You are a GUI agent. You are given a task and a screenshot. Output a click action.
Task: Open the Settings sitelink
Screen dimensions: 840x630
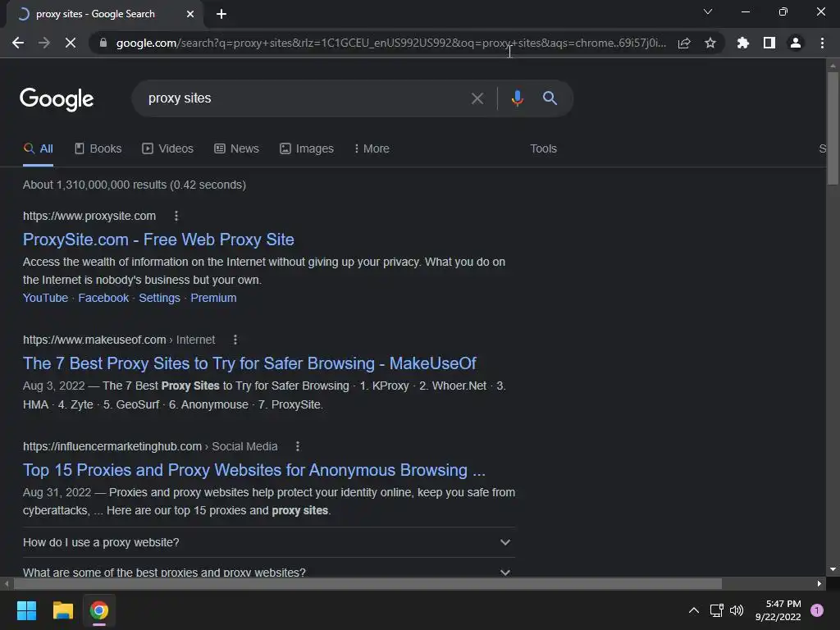160,298
